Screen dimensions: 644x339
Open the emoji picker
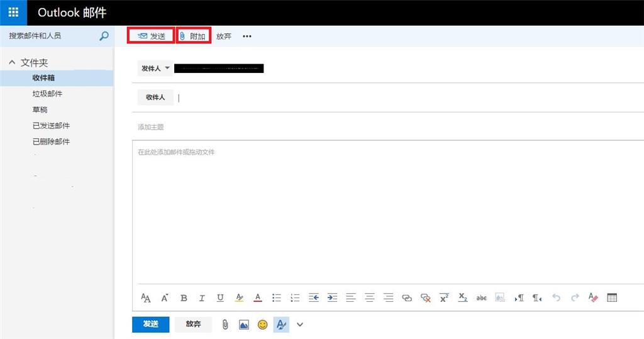[262, 325]
